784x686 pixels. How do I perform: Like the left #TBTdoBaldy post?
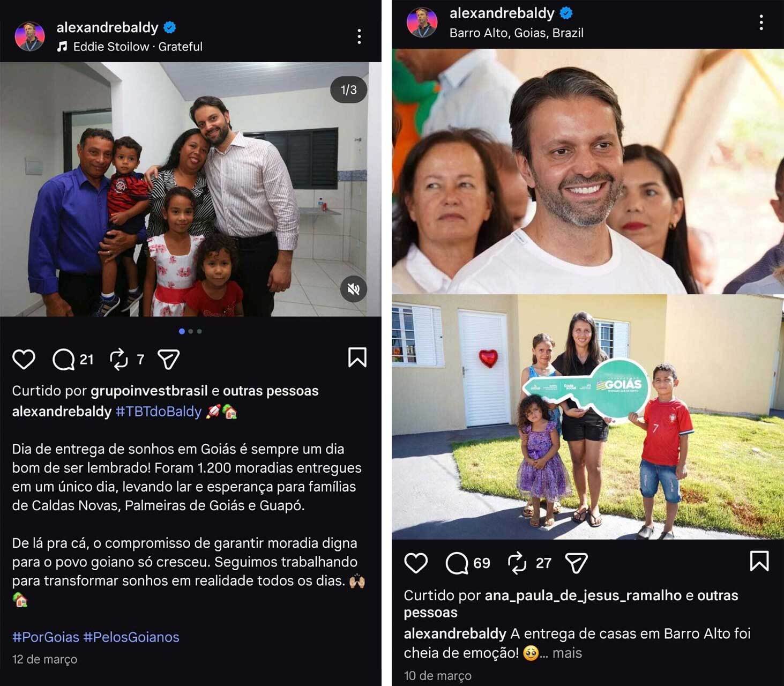click(x=24, y=359)
